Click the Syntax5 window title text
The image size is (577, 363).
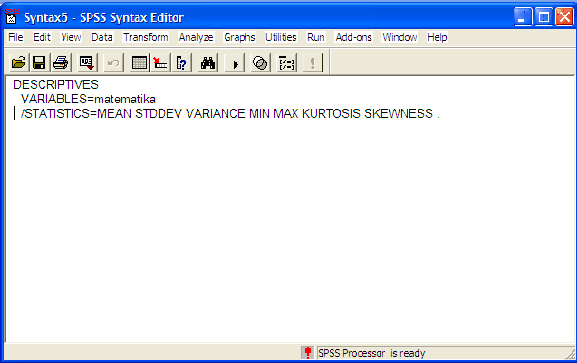pyautogui.click(x=104, y=17)
